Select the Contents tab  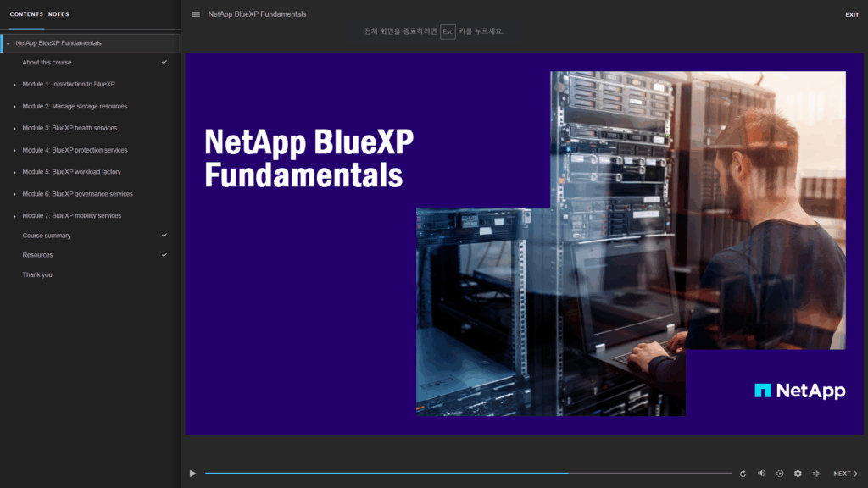(x=26, y=14)
